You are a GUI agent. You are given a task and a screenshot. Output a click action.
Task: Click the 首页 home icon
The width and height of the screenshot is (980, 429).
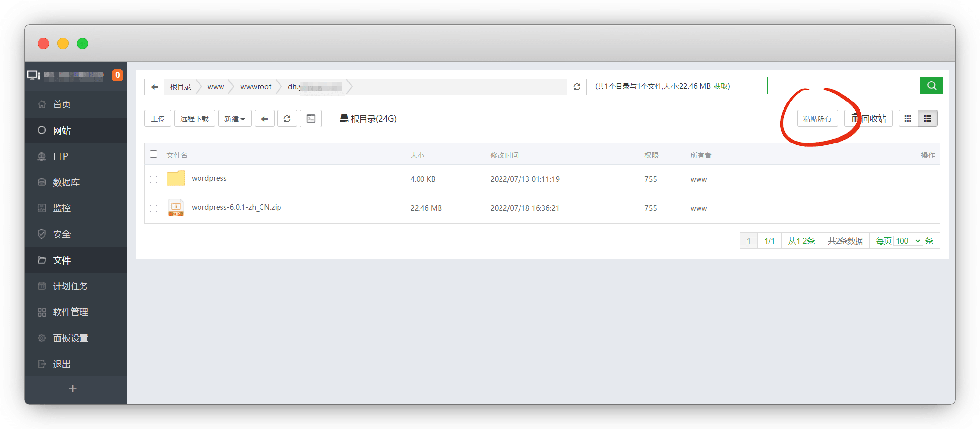click(42, 104)
